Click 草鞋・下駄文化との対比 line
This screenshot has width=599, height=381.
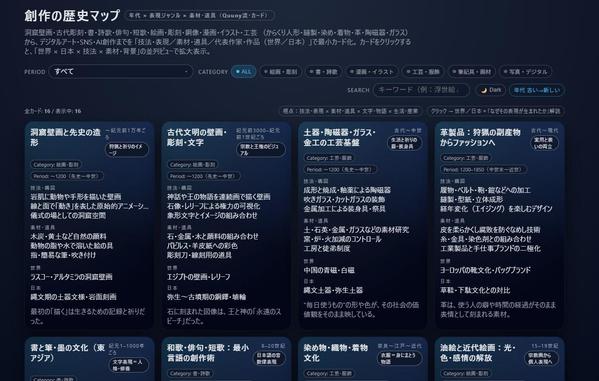pos(475,290)
